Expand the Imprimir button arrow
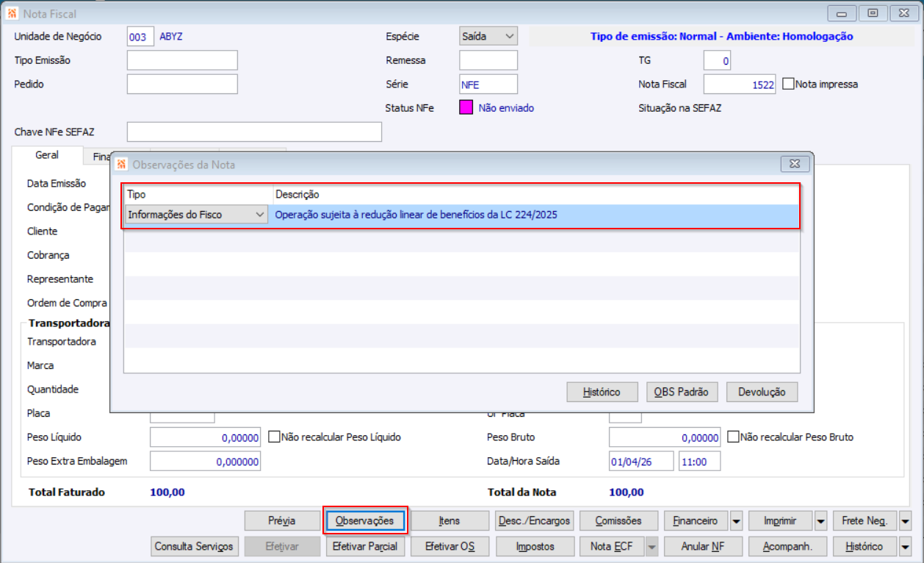 [821, 520]
